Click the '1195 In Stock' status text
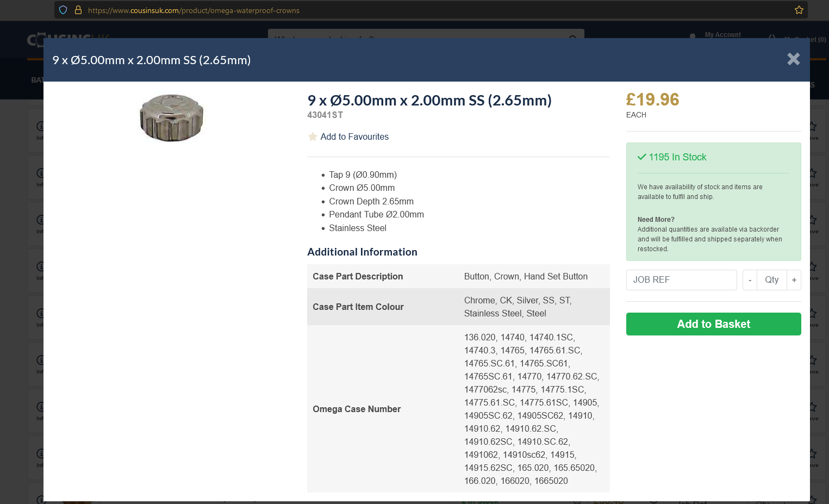The image size is (829, 504). [677, 157]
